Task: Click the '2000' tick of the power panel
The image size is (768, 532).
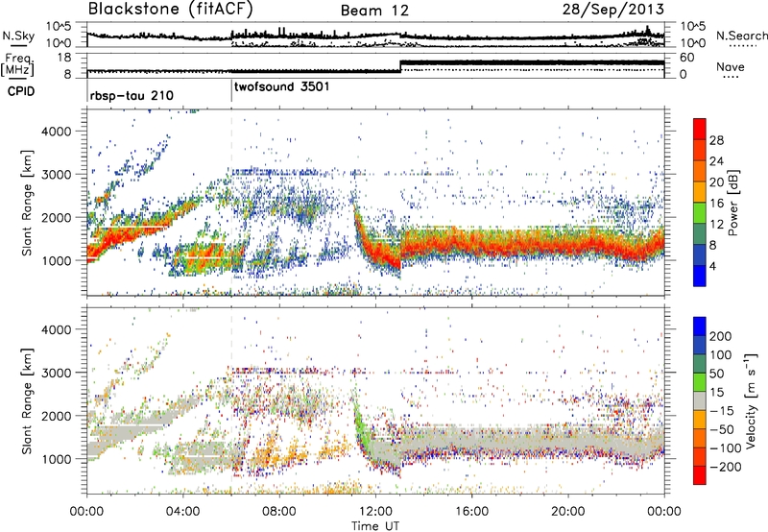Action: pyautogui.click(x=56, y=217)
